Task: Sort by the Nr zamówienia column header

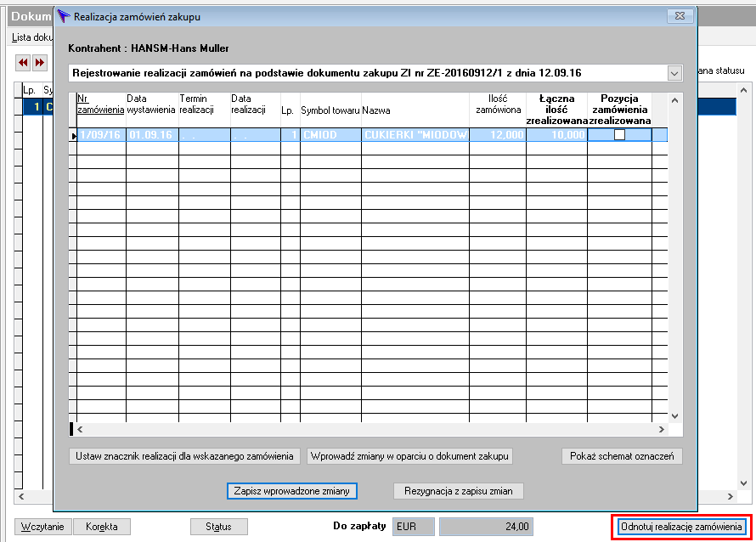Action: tap(101, 104)
